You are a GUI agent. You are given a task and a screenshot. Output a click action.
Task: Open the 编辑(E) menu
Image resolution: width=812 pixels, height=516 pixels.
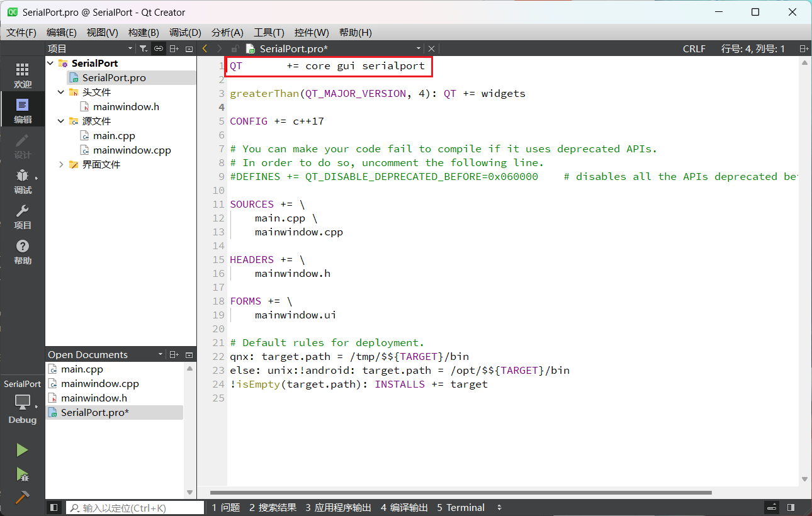click(x=62, y=33)
